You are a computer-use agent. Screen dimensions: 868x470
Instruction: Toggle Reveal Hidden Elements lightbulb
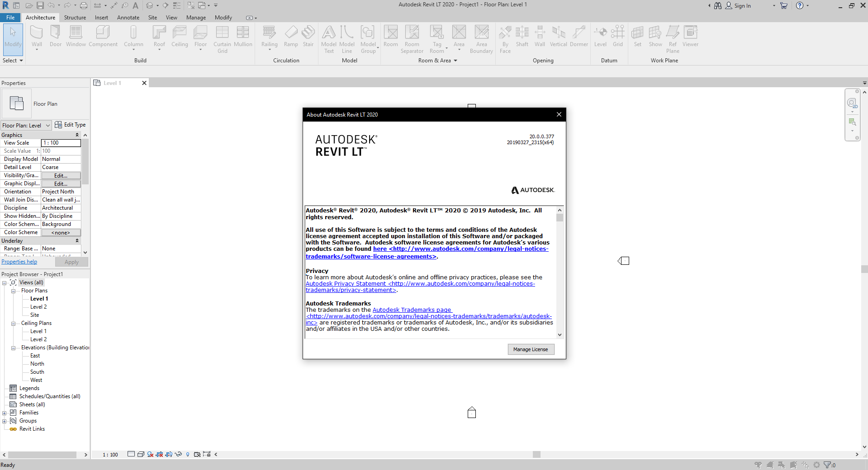[188, 454]
